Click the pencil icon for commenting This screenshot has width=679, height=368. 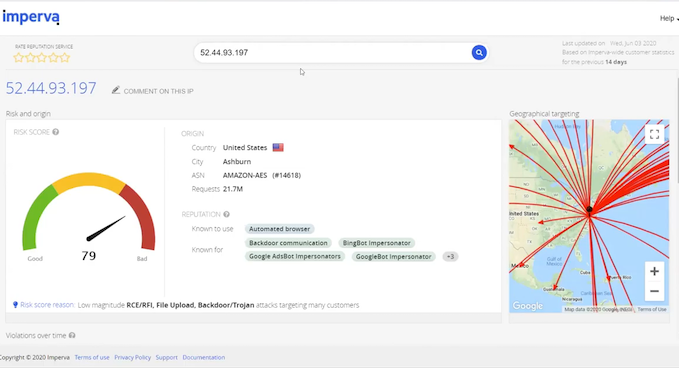point(116,90)
